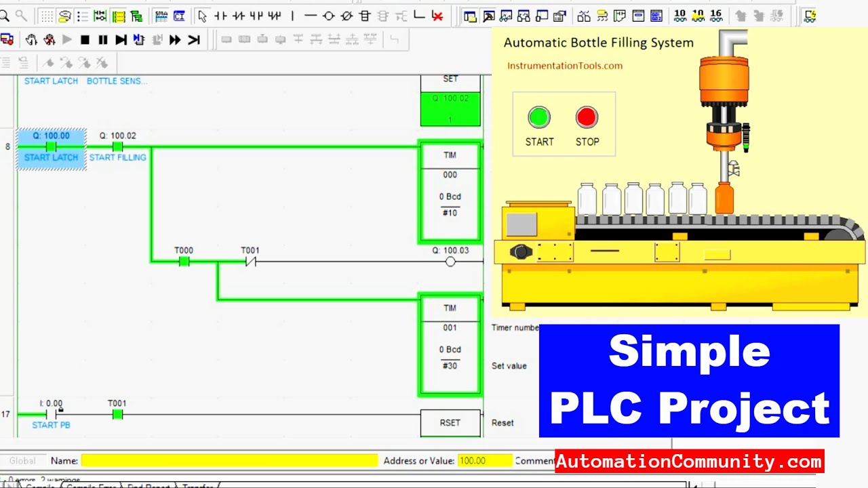Image resolution: width=868 pixels, height=488 pixels.
Task: Click the yellow Name input field
Action: click(x=229, y=461)
